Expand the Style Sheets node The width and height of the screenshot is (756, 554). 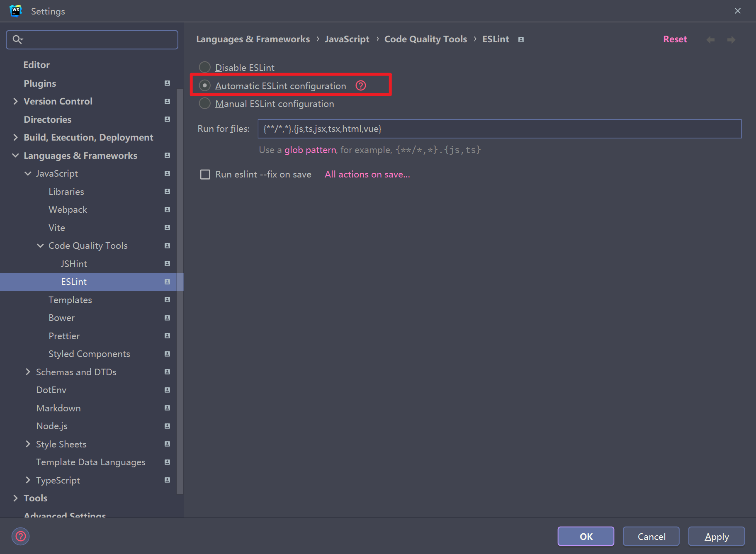tap(28, 444)
